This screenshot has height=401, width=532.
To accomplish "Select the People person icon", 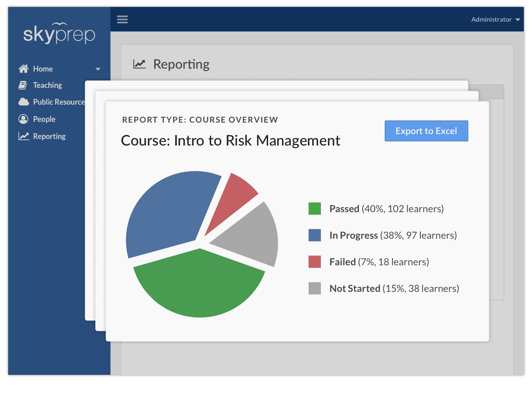I will click(24, 119).
